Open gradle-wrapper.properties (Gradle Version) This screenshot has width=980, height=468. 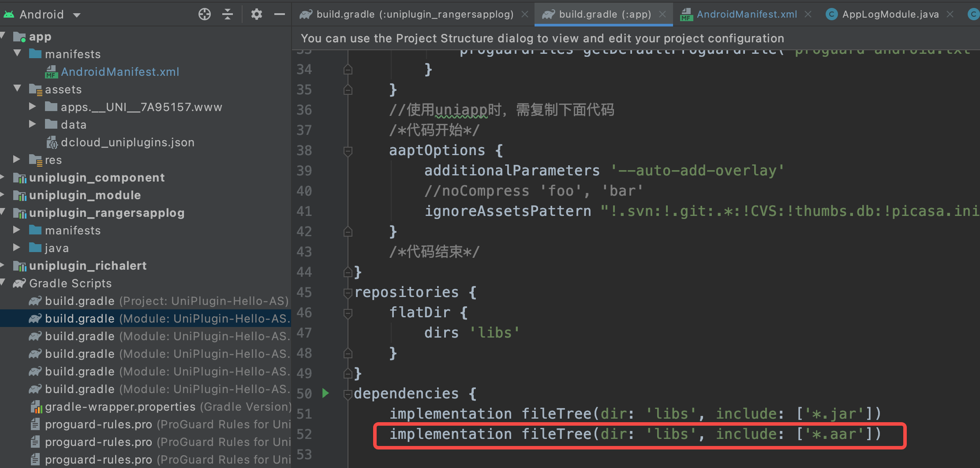tap(168, 407)
